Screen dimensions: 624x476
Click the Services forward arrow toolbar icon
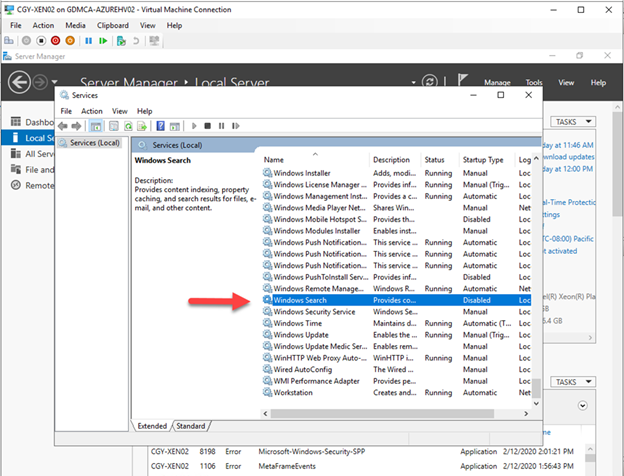tap(76, 126)
